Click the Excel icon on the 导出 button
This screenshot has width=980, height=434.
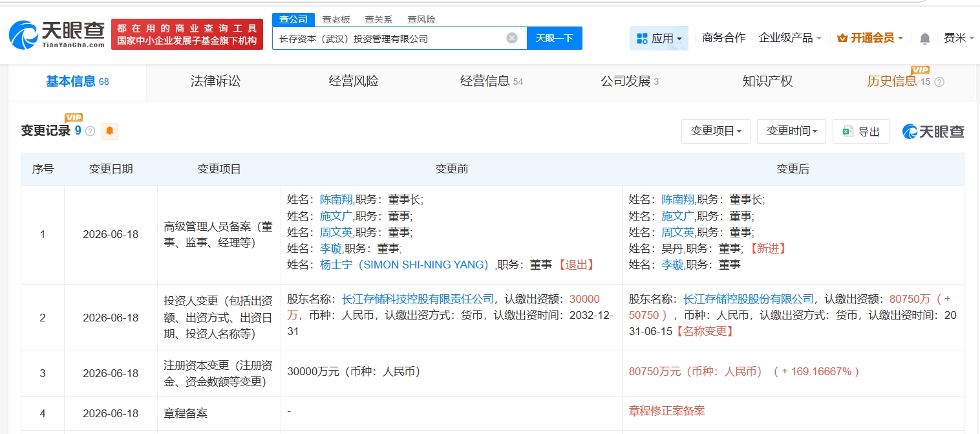tap(847, 131)
